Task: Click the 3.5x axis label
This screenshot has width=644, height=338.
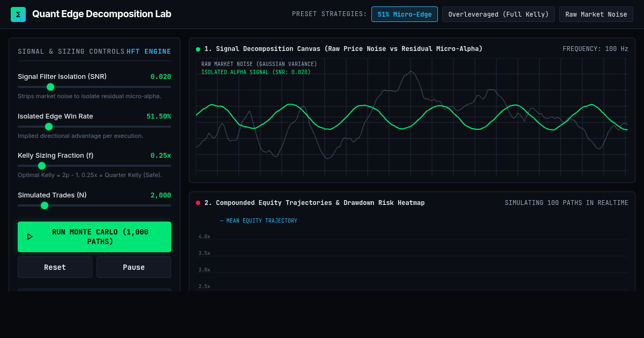Action: 204,253
